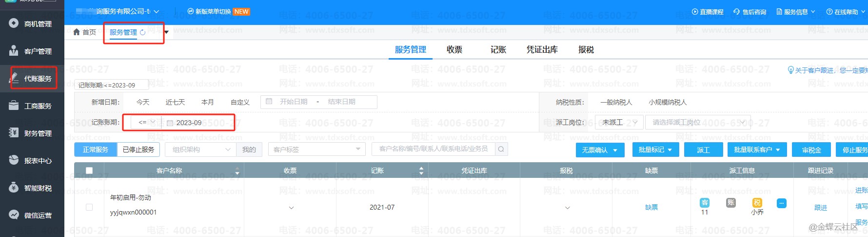Image resolution: width=868 pixels, height=237 pixels.
Task: Click the 派工 button
Action: tap(703, 150)
